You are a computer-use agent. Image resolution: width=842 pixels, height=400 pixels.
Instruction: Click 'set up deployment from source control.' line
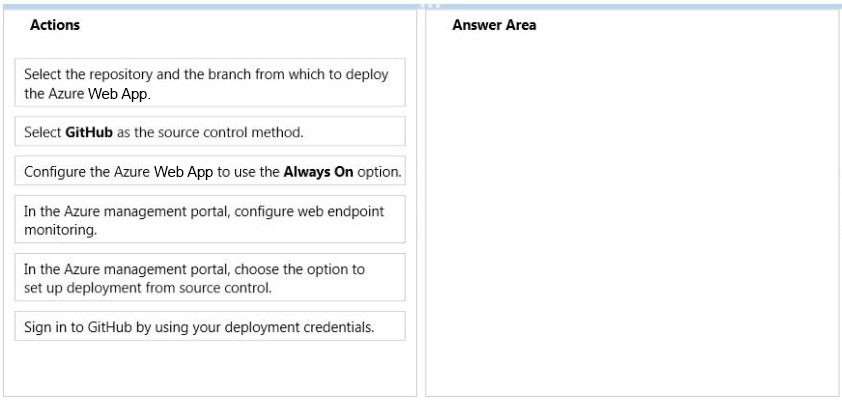(148, 288)
